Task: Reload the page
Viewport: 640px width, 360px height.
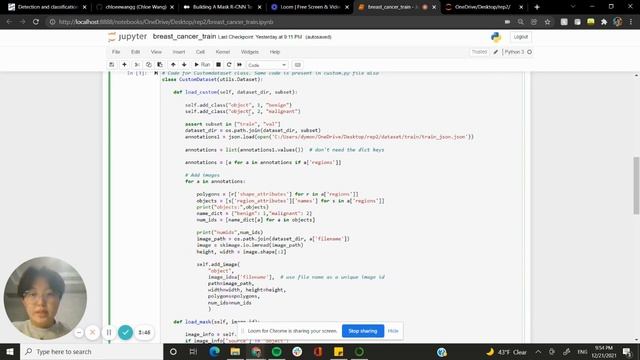Action: [36, 22]
